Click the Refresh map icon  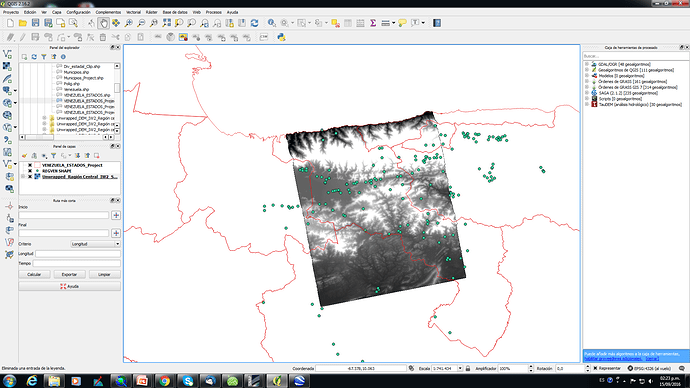[254, 23]
